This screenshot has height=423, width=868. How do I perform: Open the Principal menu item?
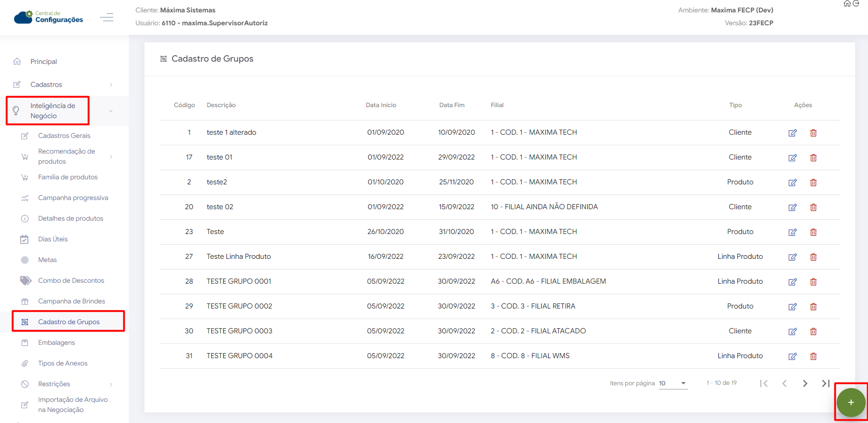pos(44,62)
